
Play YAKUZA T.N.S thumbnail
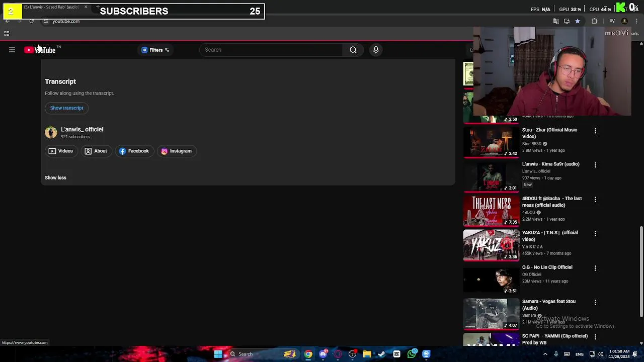pyautogui.click(x=491, y=245)
